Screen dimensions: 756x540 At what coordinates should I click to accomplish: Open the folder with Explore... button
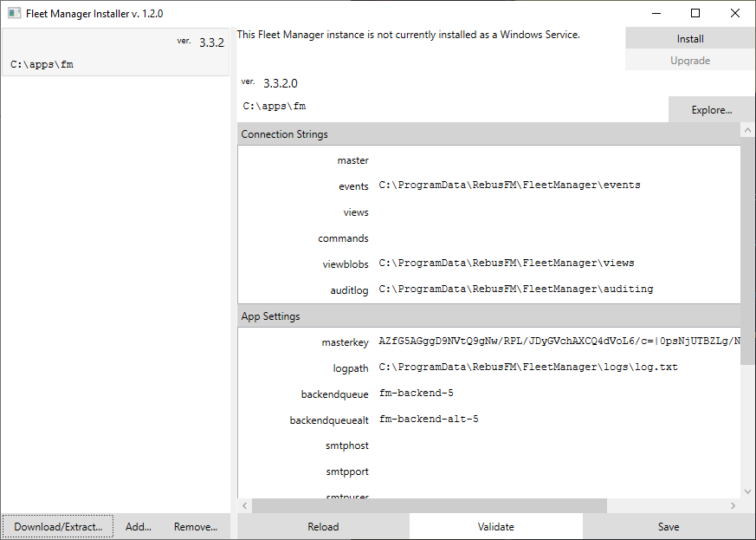point(711,110)
